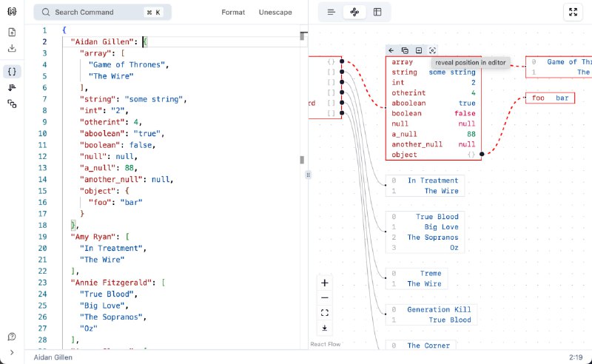Click the back arrow on node toolbar
592x364 pixels.
pos(391,50)
